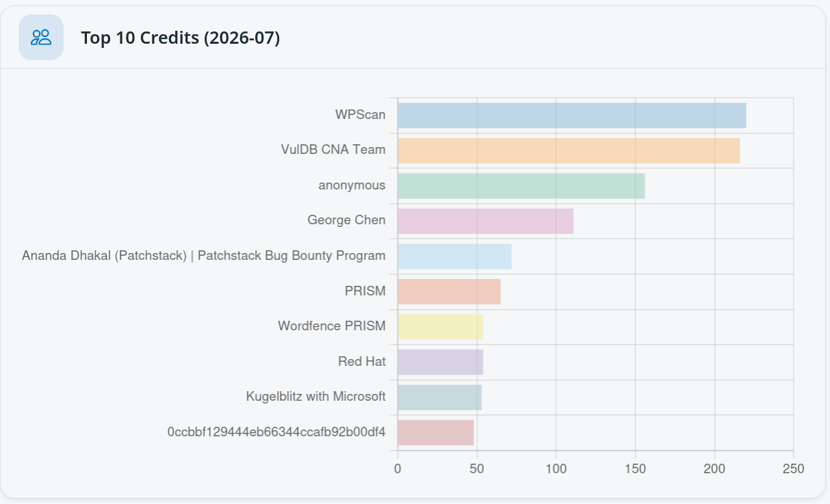Screen dimensions: 830x504
Task: Select the Ananda Dhakal Patchstack bar
Action: point(455,256)
